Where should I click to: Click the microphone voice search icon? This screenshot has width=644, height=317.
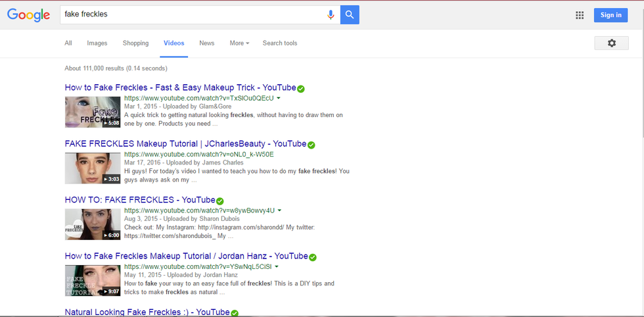(331, 14)
